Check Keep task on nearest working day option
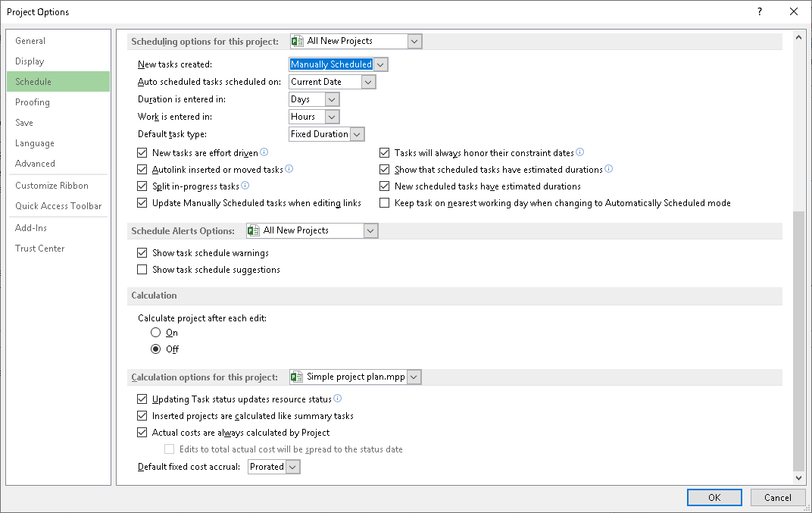The height and width of the screenshot is (513, 812). pos(384,203)
